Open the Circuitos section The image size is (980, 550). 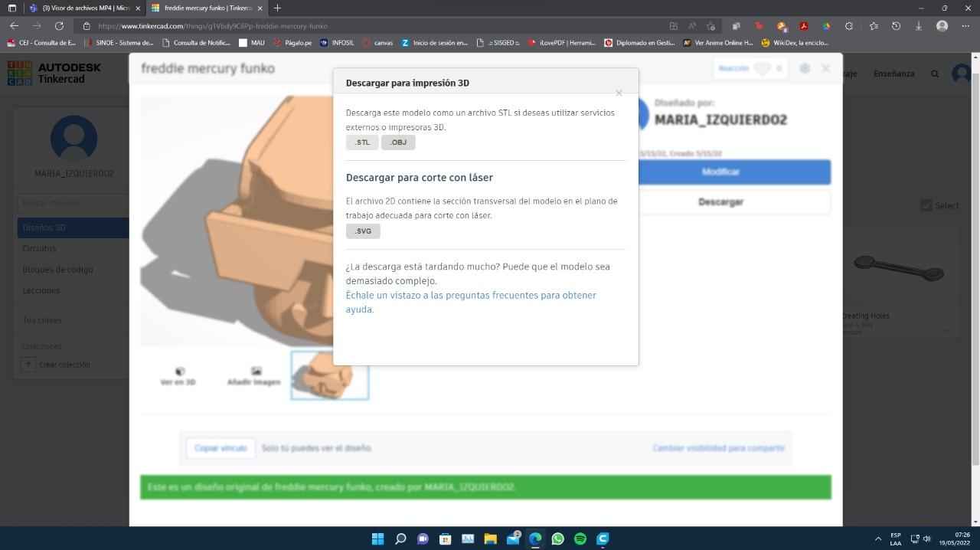(39, 249)
